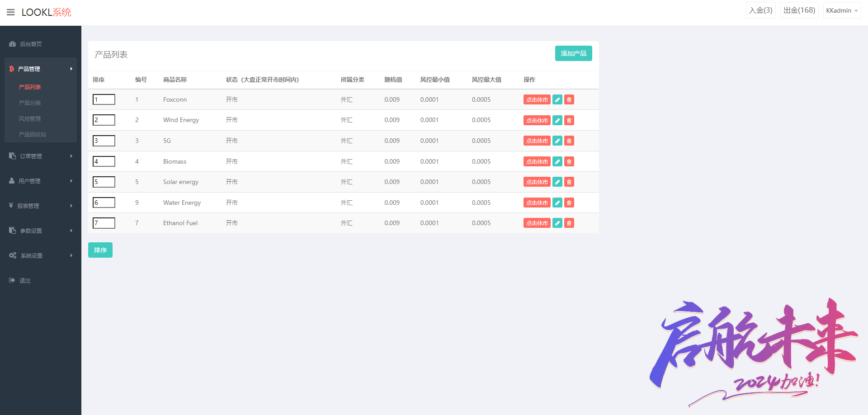Click the bitcoin icon beside 产品管理
The height and width of the screenshot is (415, 868).
[x=12, y=69]
